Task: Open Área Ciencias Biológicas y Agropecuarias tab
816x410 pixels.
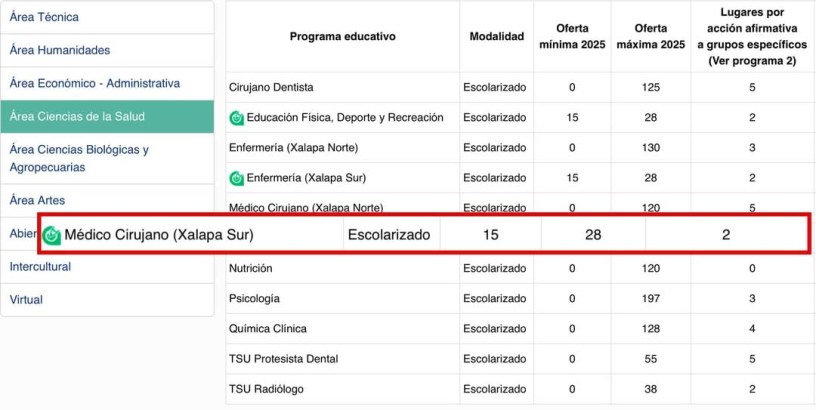Action: click(78, 158)
